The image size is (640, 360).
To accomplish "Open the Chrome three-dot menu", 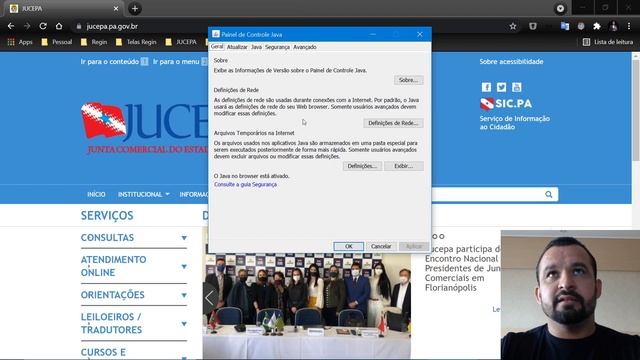I will tap(629, 26).
